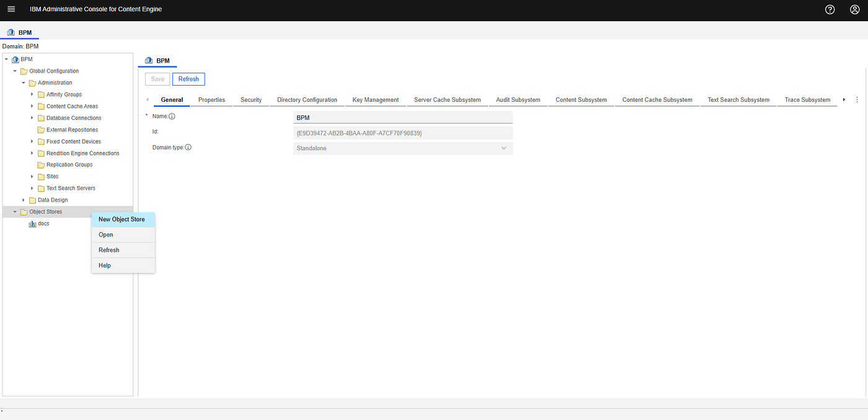Click the External Repositories folder icon

pyautogui.click(x=41, y=130)
